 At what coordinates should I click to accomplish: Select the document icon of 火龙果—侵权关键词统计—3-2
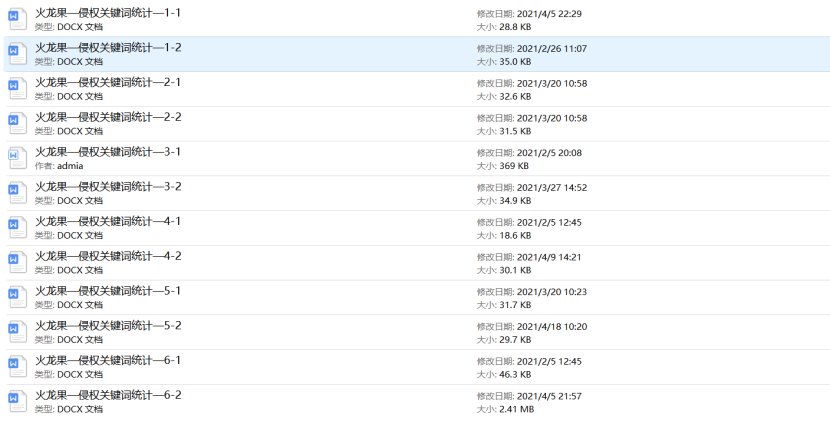[x=15, y=194]
